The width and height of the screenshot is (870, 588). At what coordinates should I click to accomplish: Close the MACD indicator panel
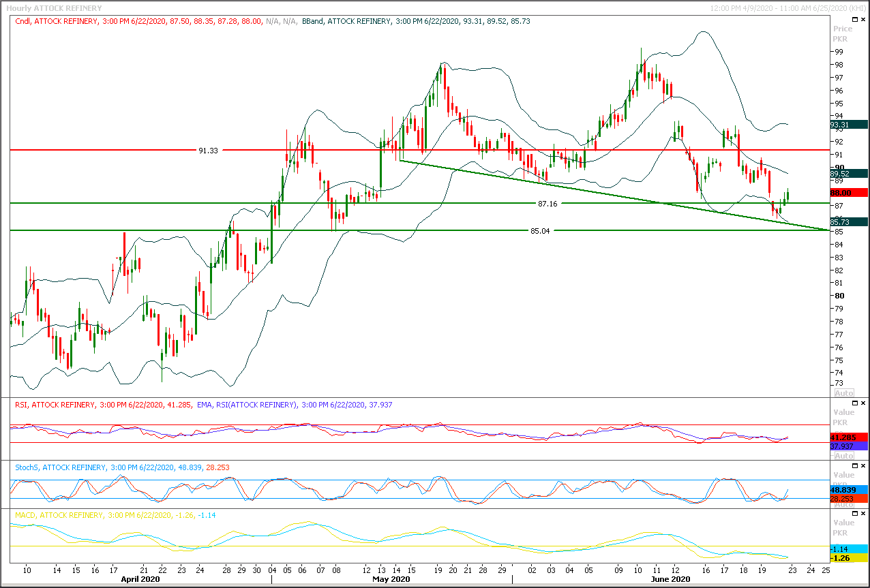[864, 515]
